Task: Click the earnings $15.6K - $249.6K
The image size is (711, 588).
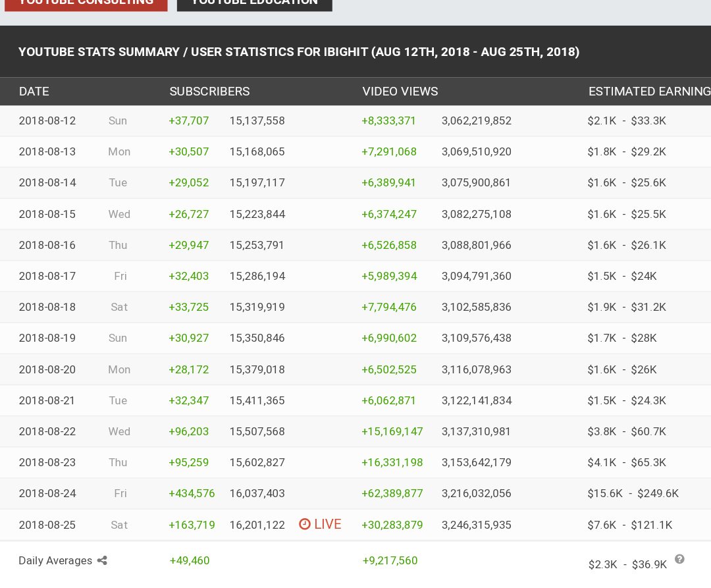Action: click(x=633, y=493)
